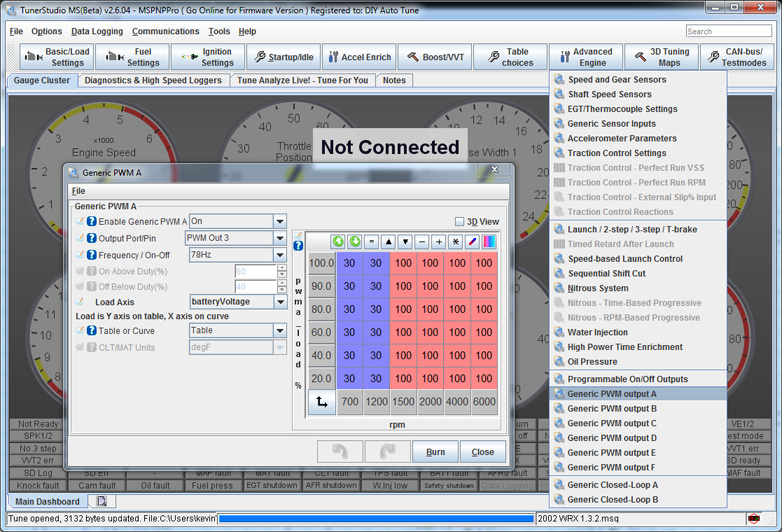Open the Enable Generic PWM A dropdown
The width and height of the screenshot is (782, 532).
280,222
